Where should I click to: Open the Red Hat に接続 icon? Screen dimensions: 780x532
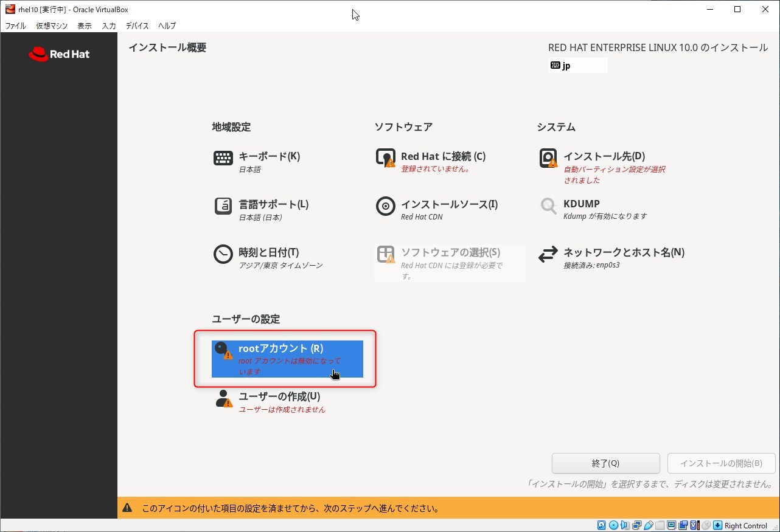pyautogui.click(x=386, y=158)
